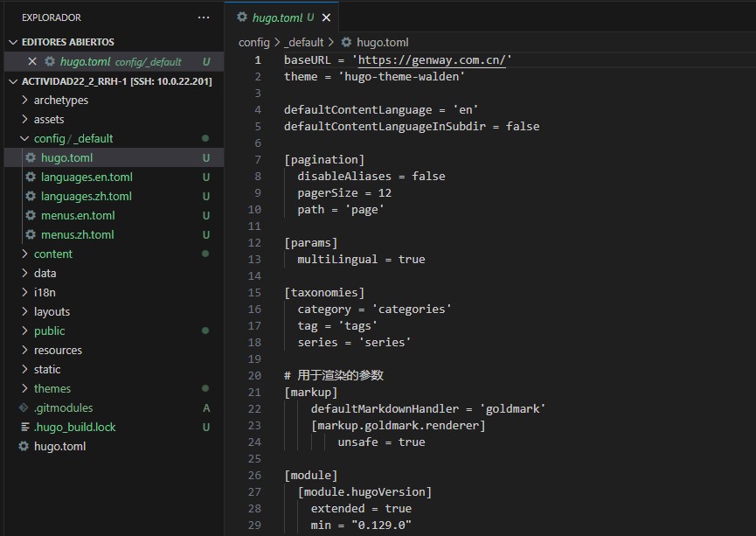Click the gear icon beside menus.zh.toml

click(x=31, y=234)
